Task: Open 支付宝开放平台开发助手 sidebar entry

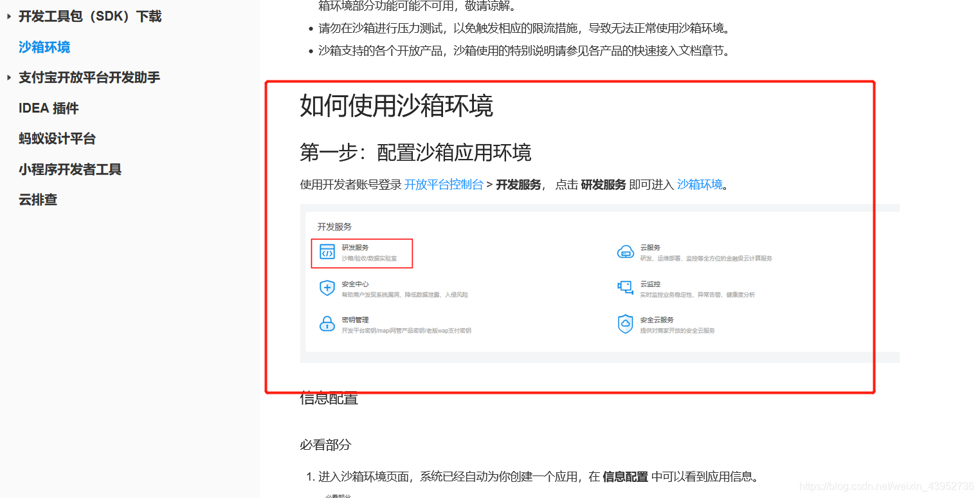Action: [x=89, y=77]
